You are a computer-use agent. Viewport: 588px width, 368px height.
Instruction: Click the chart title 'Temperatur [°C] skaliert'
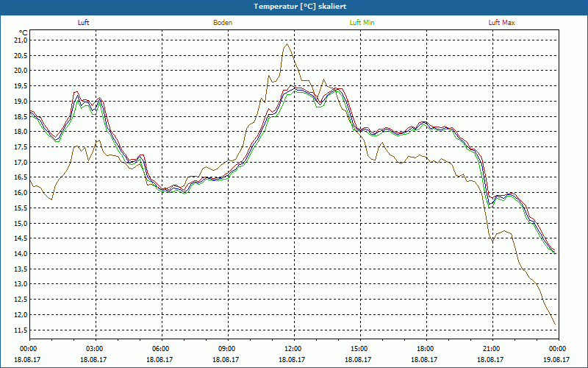click(300, 7)
